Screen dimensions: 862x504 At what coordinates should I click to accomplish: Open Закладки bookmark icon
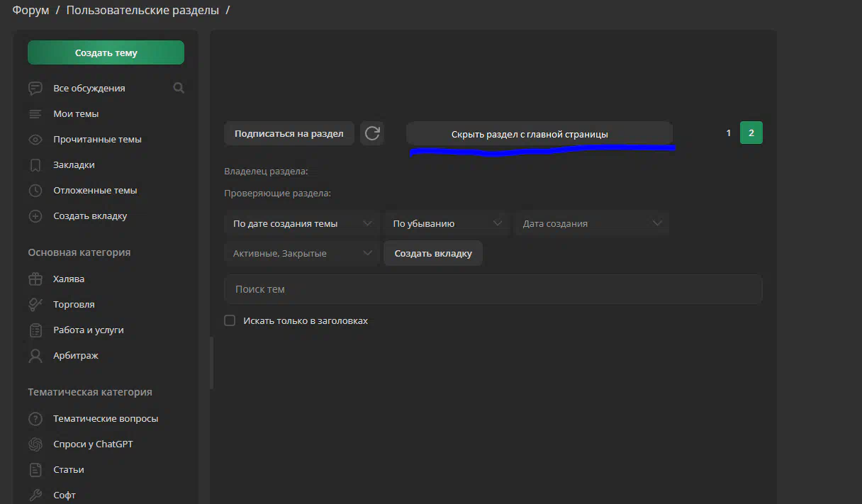tap(35, 164)
